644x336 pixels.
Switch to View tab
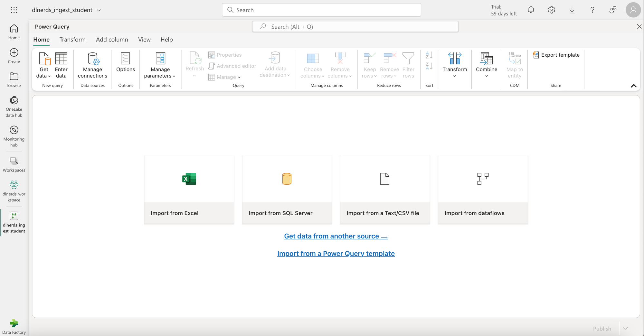click(144, 40)
